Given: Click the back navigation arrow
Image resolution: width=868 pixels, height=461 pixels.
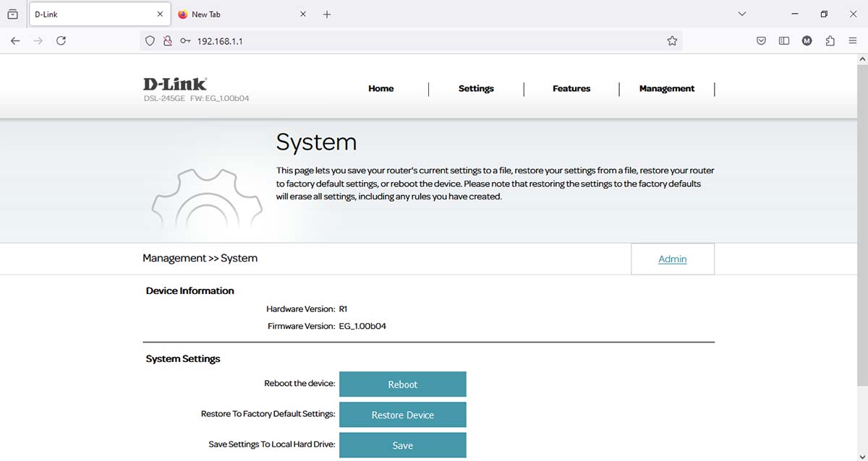Looking at the screenshot, I should pyautogui.click(x=15, y=41).
